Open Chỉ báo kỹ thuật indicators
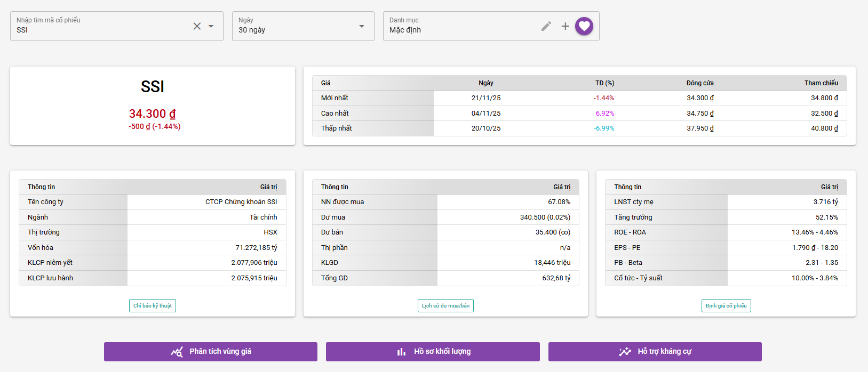This screenshot has width=868, height=372. tap(153, 306)
